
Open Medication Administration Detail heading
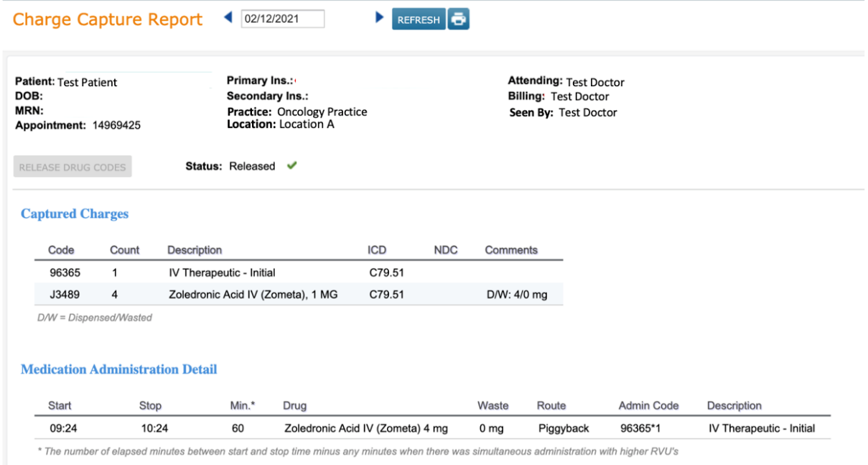tap(118, 369)
